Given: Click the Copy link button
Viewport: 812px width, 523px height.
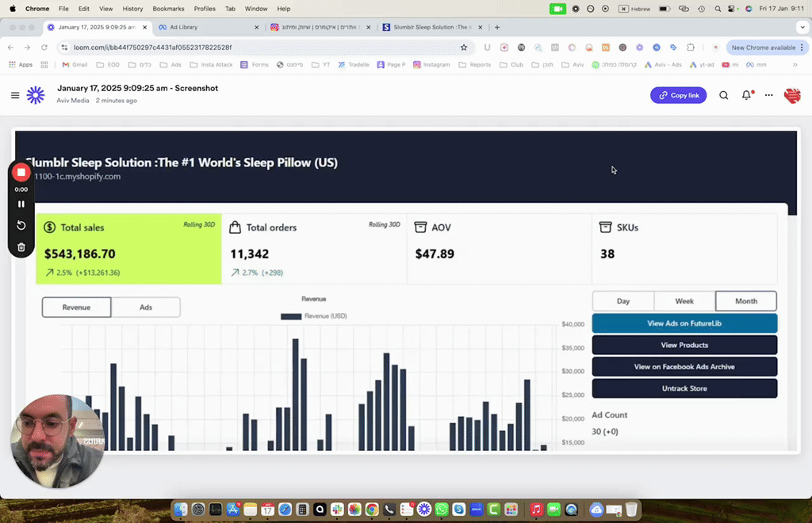Looking at the screenshot, I should click(679, 95).
